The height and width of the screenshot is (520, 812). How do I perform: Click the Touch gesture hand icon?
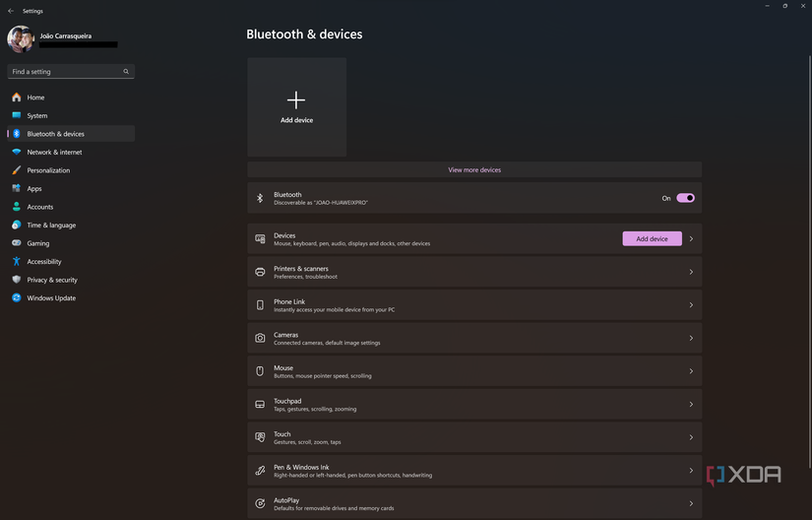pyautogui.click(x=260, y=437)
